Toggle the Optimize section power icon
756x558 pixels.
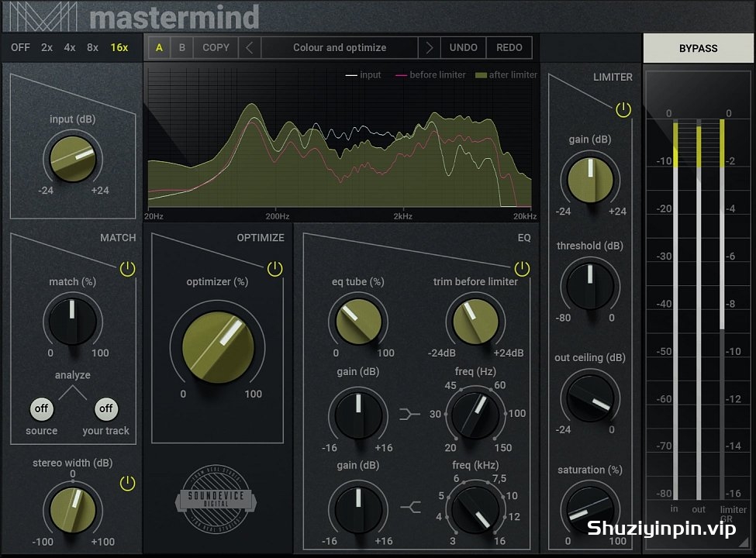coord(274,269)
